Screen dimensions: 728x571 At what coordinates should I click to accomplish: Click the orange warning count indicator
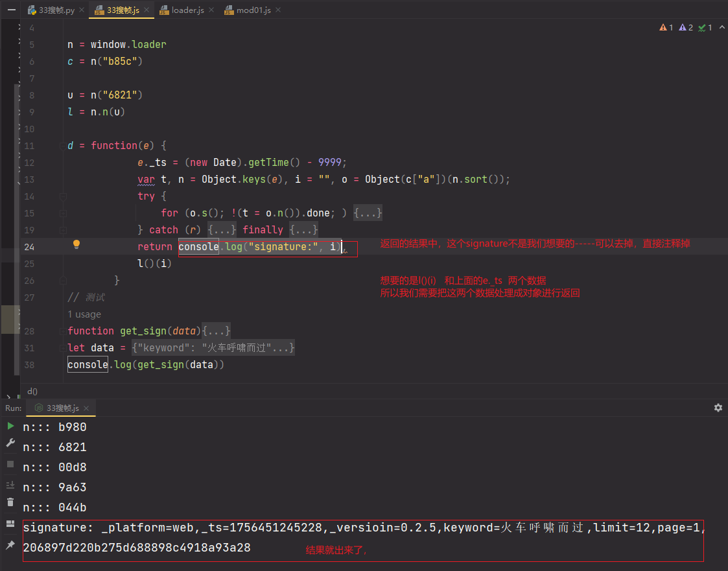coord(666,27)
